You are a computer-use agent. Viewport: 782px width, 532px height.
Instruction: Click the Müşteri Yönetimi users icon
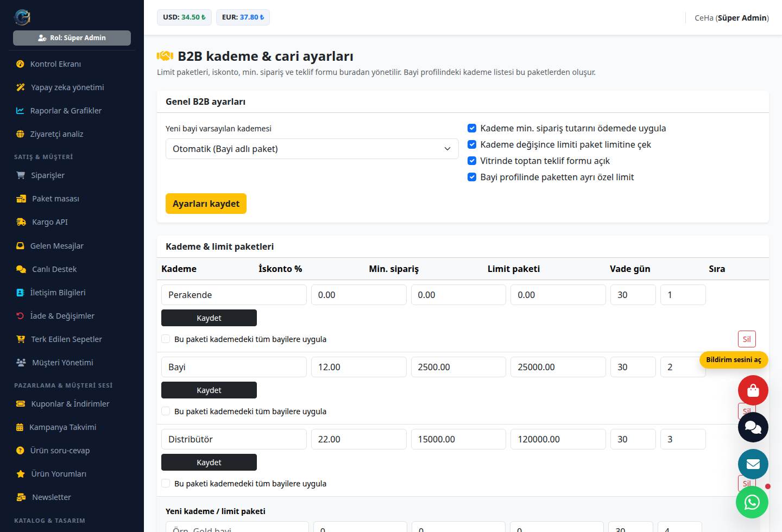click(21, 363)
